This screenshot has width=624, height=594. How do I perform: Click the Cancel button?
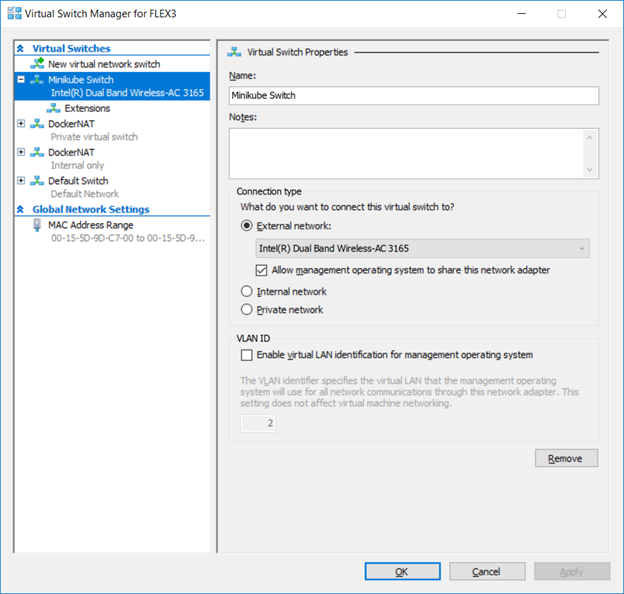click(x=487, y=572)
